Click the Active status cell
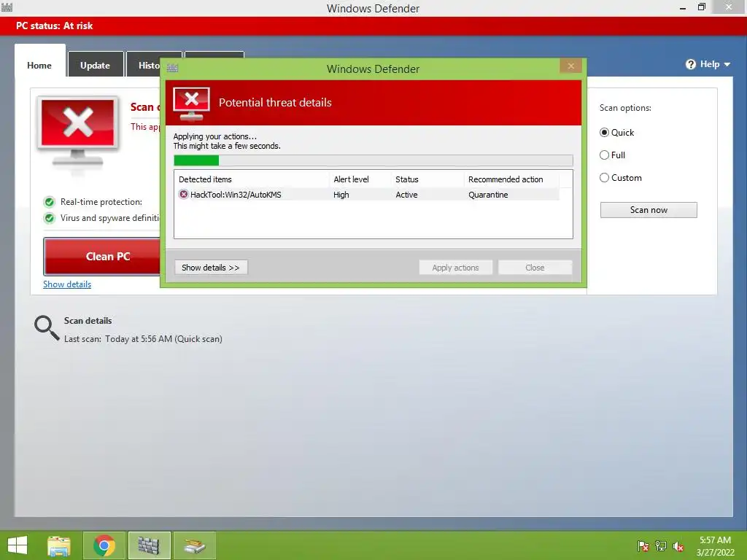Image resolution: width=747 pixels, height=560 pixels. pos(406,195)
